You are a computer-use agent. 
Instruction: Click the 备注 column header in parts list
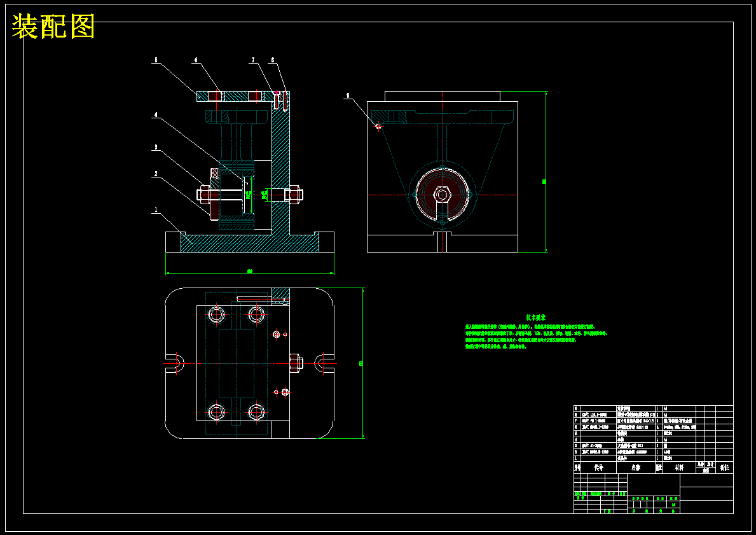pyautogui.click(x=725, y=468)
